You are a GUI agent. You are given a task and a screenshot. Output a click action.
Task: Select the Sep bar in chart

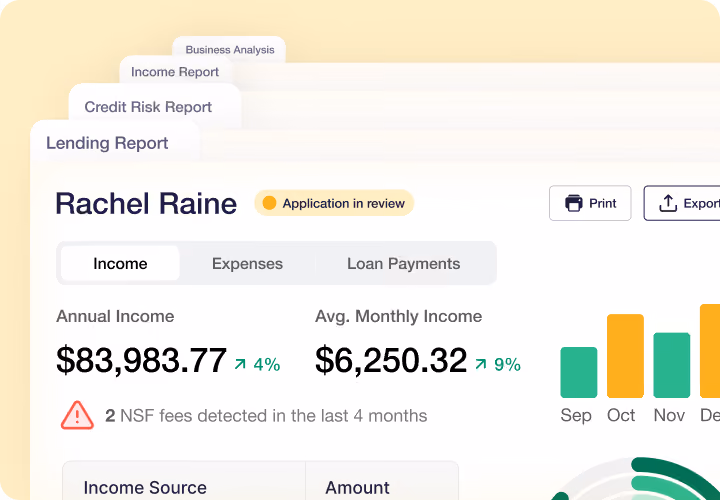click(x=579, y=372)
